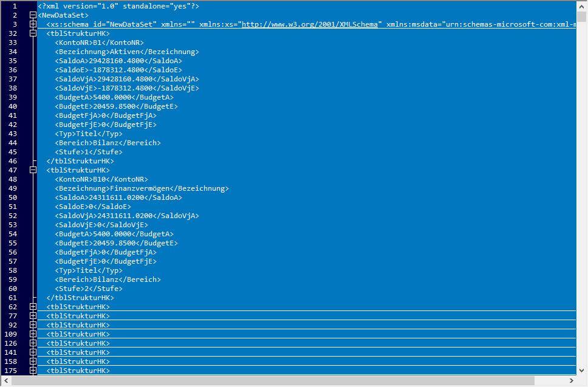
Task: Collapse the tblStrukturHK block at line 47
Action: pos(33,170)
